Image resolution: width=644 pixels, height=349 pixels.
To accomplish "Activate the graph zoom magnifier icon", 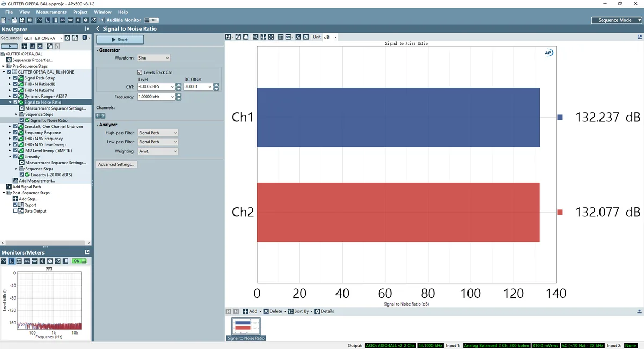I will tap(255, 37).
